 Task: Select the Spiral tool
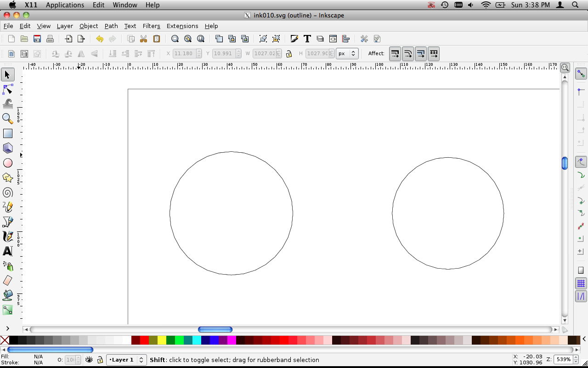click(x=8, y=192)
